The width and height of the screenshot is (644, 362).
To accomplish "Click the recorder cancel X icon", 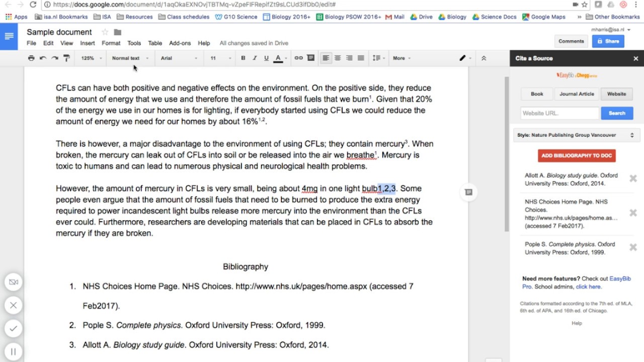I will click(14, 305).
